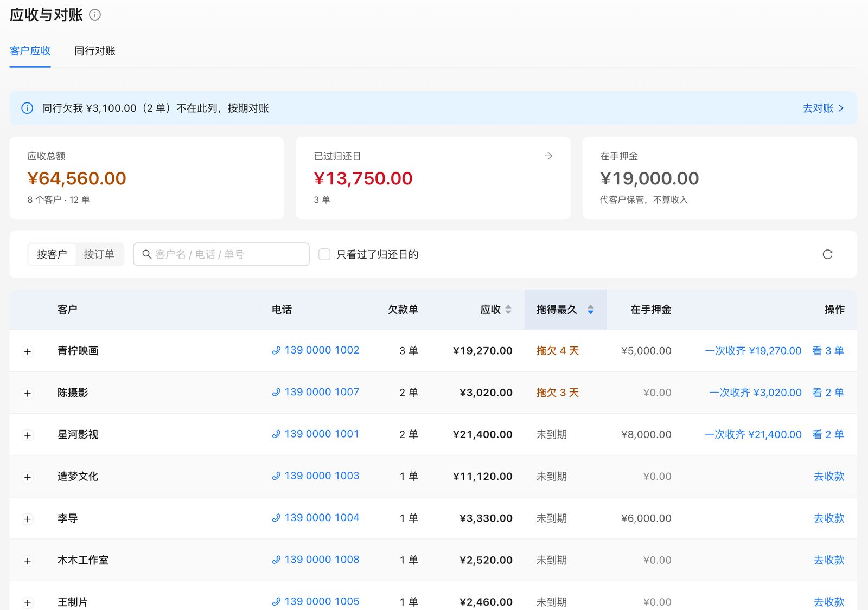Click 去收款 for 王制片
Viewport: 868px width, 610px height.
pos(829,602)
